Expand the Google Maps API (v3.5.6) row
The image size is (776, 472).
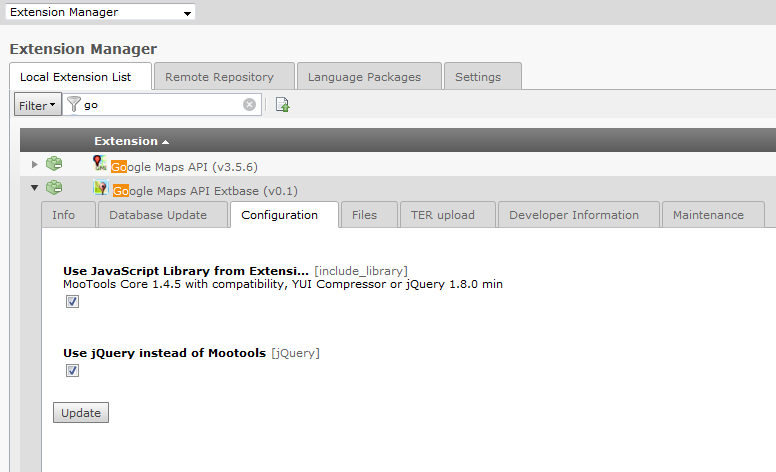point(35,164)
